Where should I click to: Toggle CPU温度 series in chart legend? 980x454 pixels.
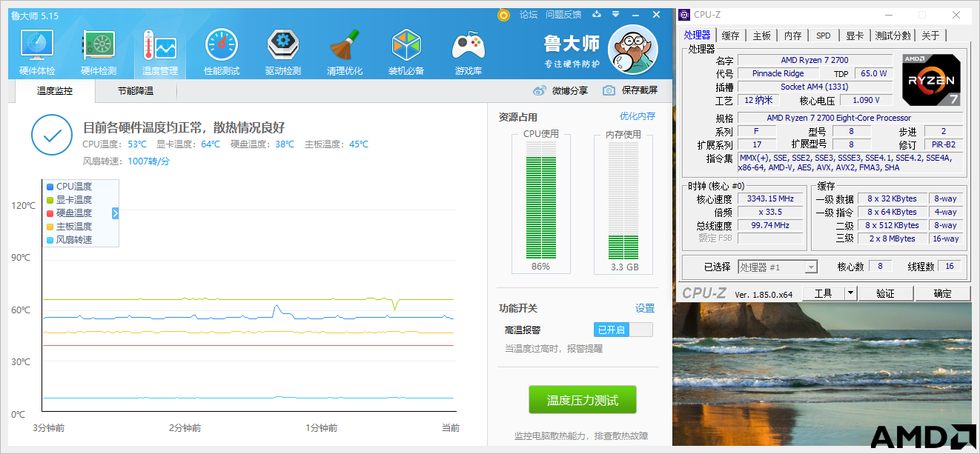coord(69,187)
